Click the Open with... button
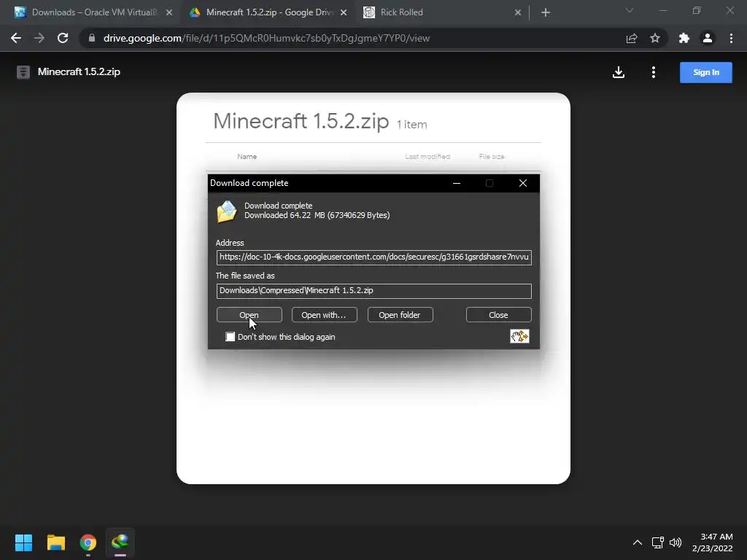This screenshot has width=747, height=560. 325,315
